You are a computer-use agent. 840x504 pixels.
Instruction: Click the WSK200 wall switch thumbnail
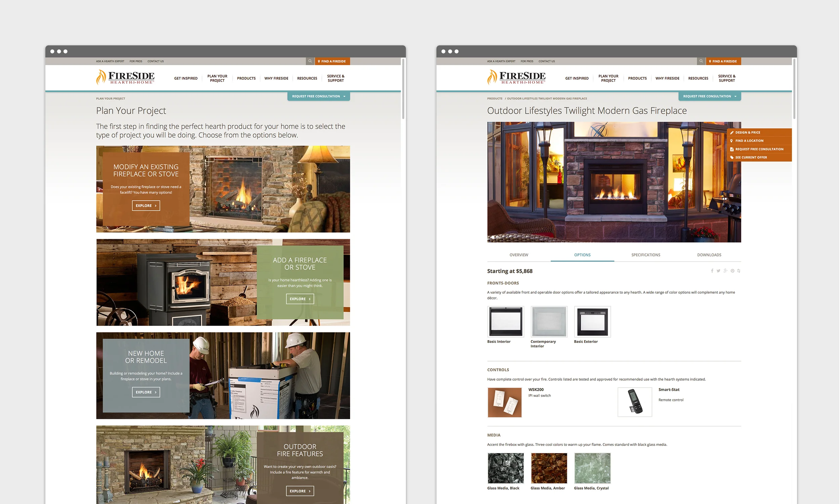[505, 403]
